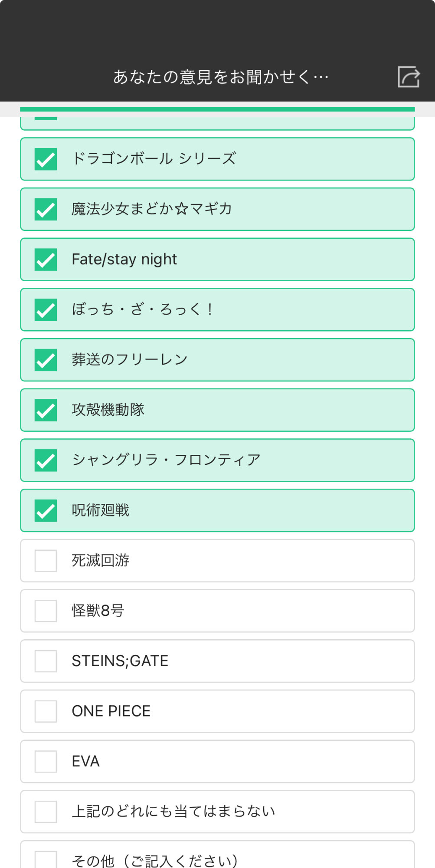Viewport: 435px width, 868px height.
Task: Uncheck シャングリラ・フロンティア option
Action: pyautogui.click(x=46, y=460)
